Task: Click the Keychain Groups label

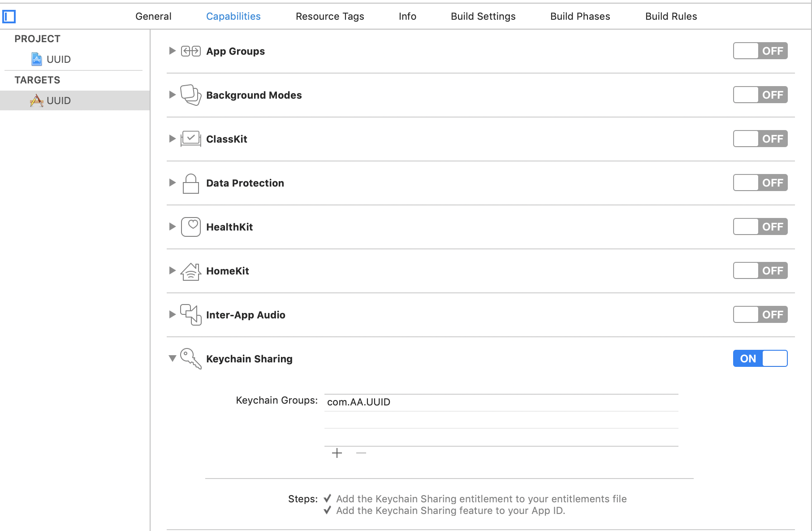Action: [277, 400]
